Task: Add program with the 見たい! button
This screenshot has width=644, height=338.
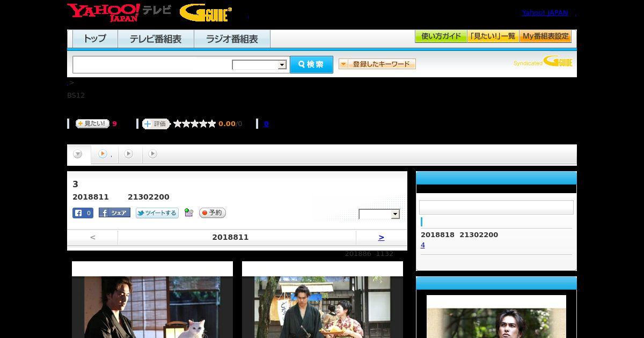Action: 92,123
